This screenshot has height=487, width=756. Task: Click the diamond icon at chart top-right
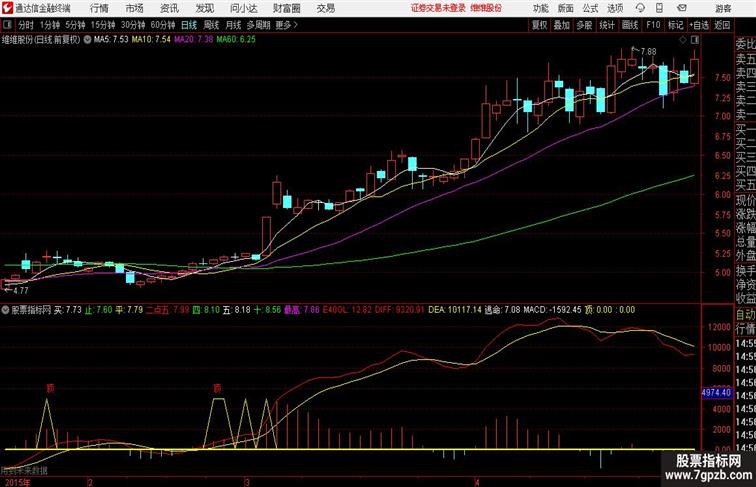(x=683, y=40)
